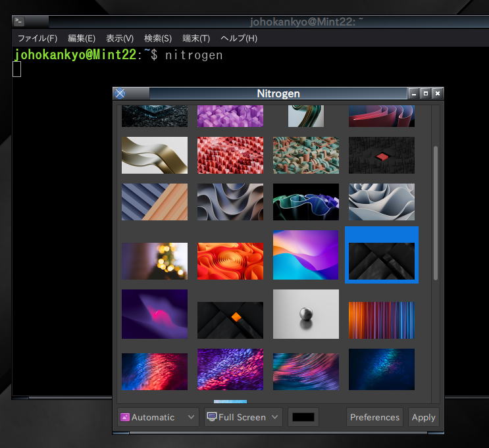489x448 pixels.
Task: Open the ヘルプ(H) menu
Action: [239, 38]
